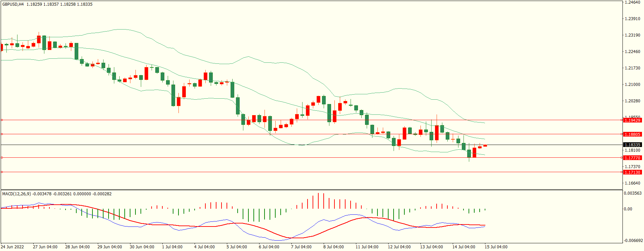Select the red 1.18805 price label
The width and height of the screenshot is (644, 251).
point(632,134)
